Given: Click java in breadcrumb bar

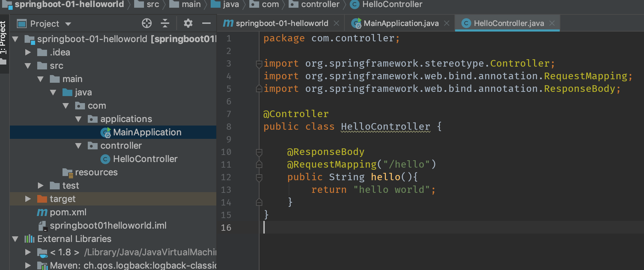Looking at the screenshot, I should (231, 4).
